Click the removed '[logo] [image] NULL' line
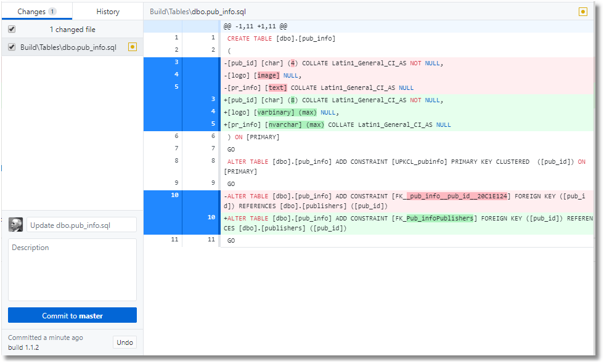 pos(407,76)
